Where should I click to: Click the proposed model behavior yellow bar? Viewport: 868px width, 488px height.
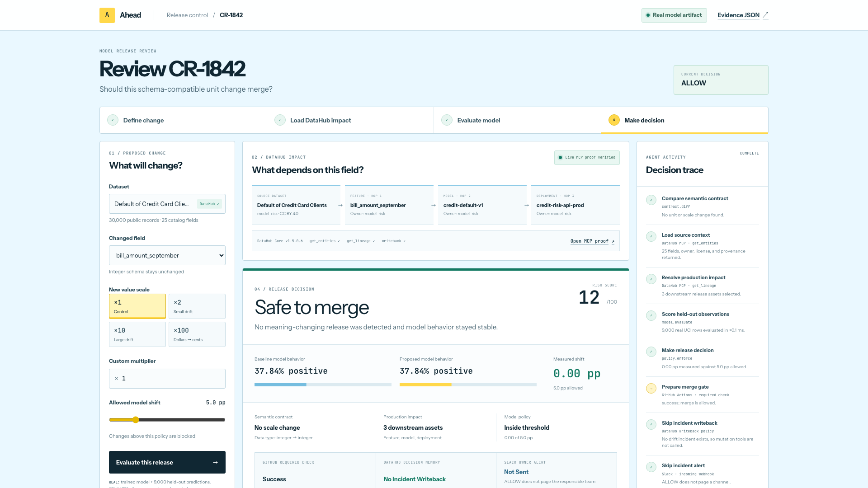coord(425,385)
